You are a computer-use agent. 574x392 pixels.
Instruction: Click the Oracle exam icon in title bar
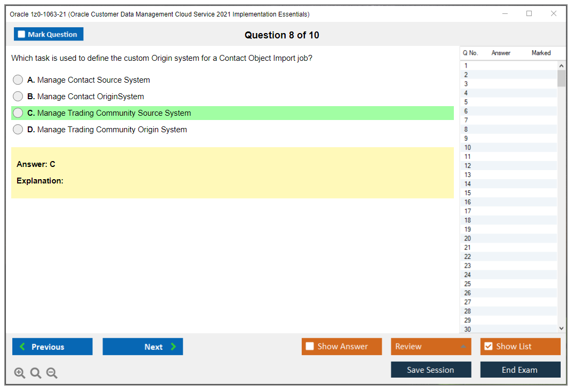(x=12, y=14)
